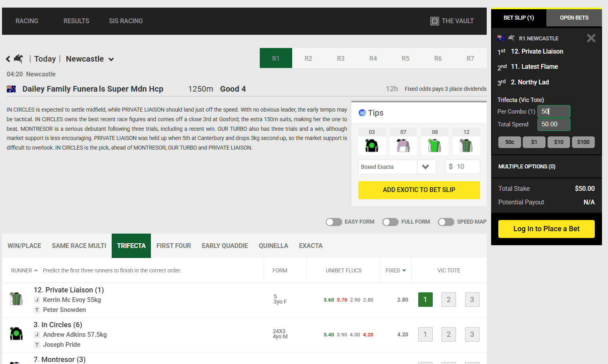Select race R7 tab

coord(470,58)
